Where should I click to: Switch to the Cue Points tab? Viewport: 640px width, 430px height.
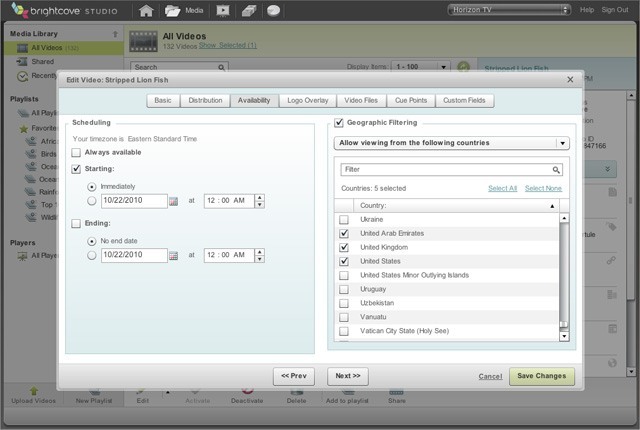pos(411,100)
